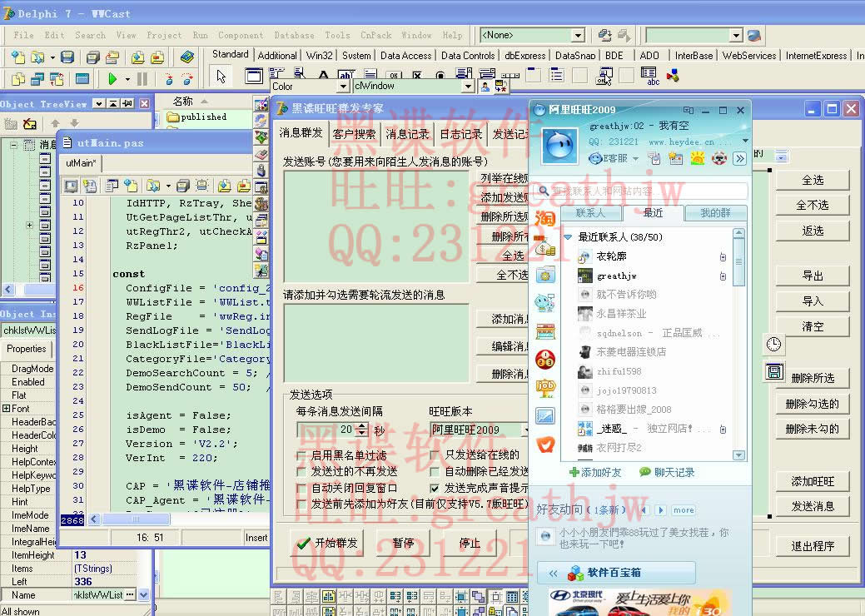Click the shop icon in the WangWang sidebar
The width and height of the screenshot is (865, 616).
pyautogui.click(x=545, y=331)
